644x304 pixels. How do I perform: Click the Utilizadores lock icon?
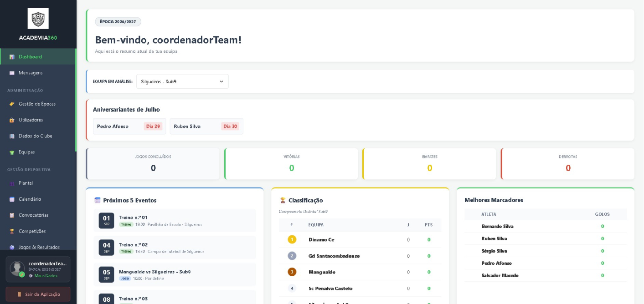(x=12, y=120)
